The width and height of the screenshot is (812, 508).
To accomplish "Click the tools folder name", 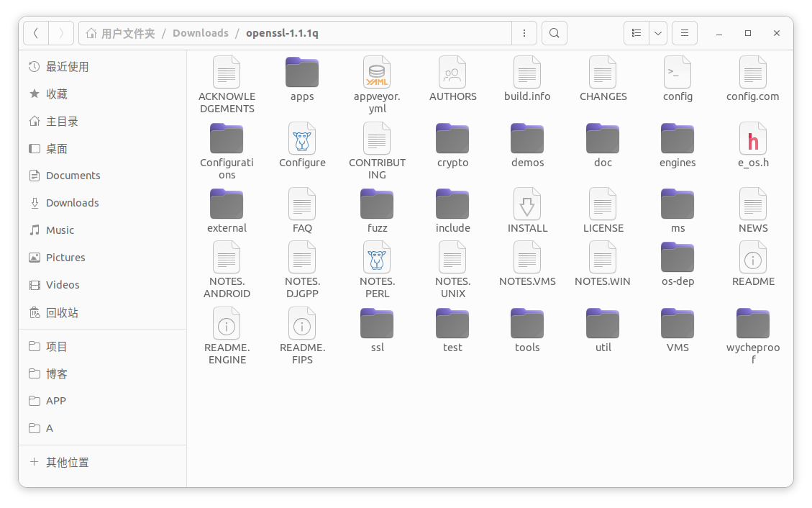I will point(527,348).
